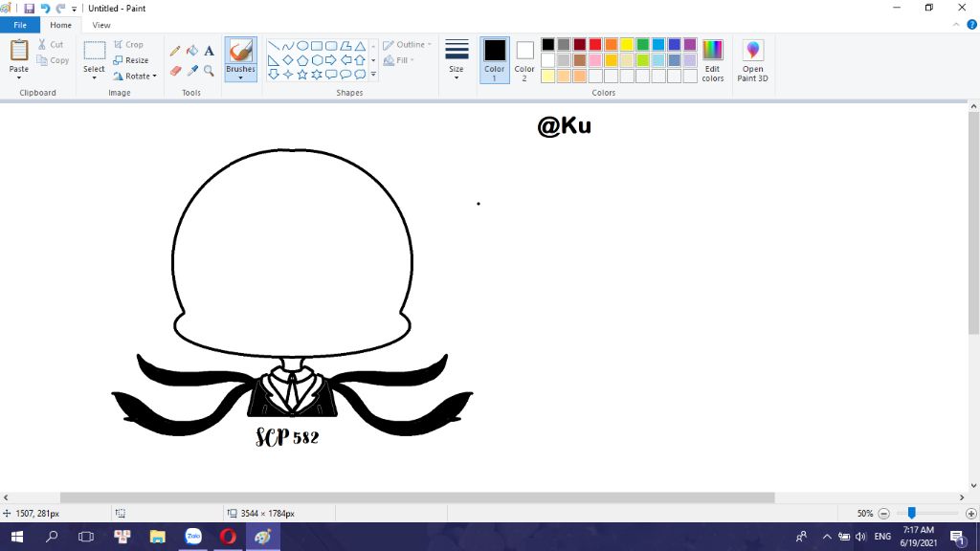This screenshot has width=980, height=551.
Task: Pick the purple color swatch
Action: pos(690,44)
